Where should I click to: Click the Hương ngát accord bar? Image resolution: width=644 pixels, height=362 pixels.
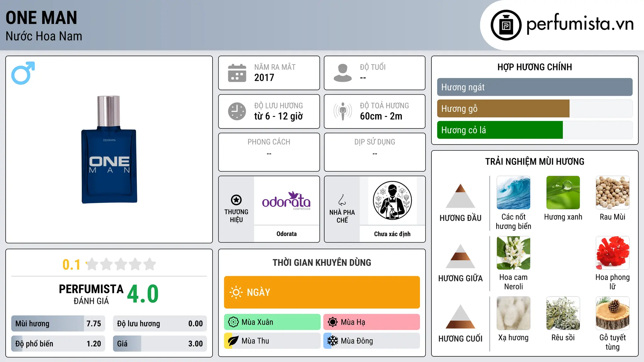coord(535,87)
